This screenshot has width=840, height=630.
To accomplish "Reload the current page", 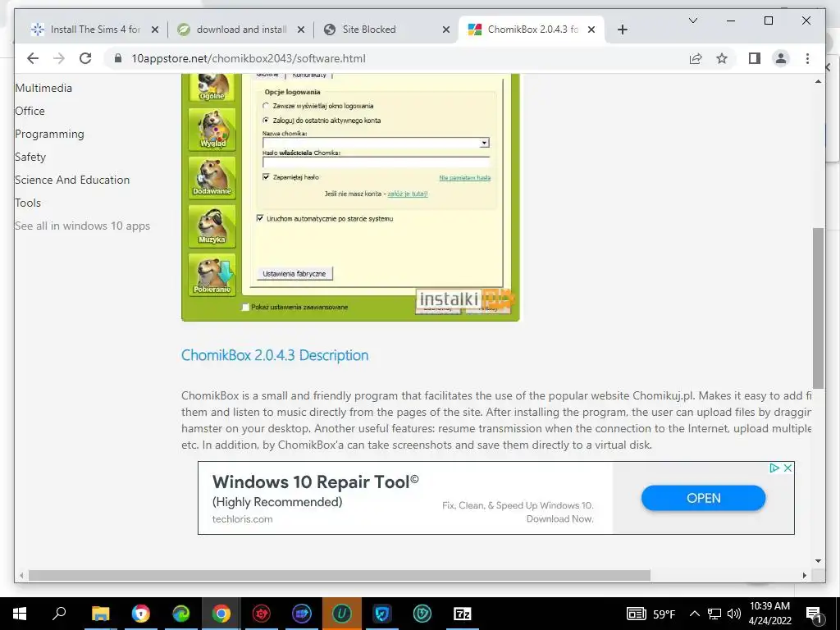I will [x=85, y=58].
